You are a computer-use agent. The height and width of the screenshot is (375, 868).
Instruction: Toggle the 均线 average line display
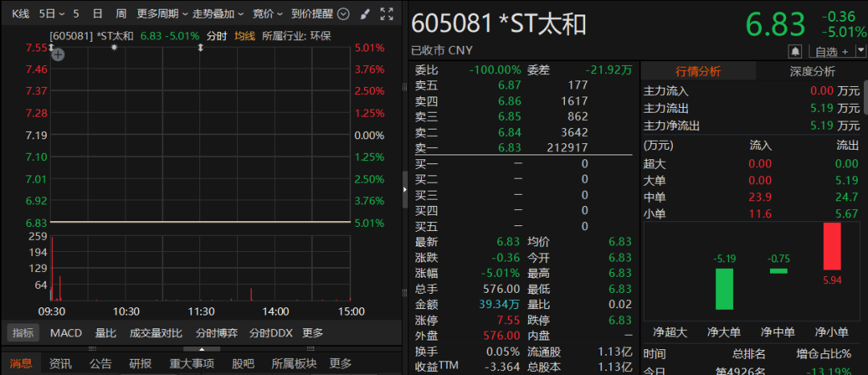[x=244, y=35]
